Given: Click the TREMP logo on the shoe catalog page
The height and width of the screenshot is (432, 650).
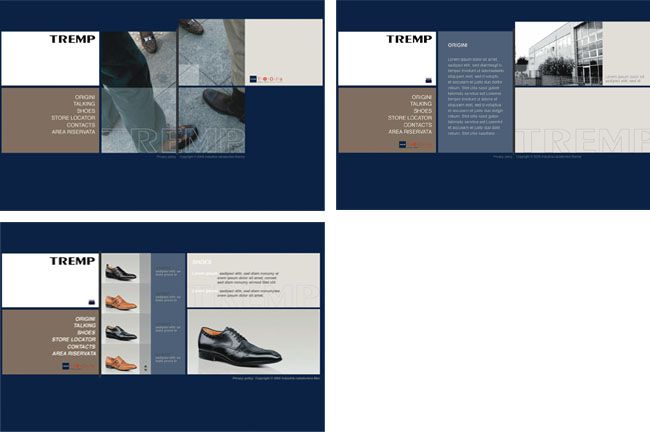Looking at the screenshot, I should 73,261.
